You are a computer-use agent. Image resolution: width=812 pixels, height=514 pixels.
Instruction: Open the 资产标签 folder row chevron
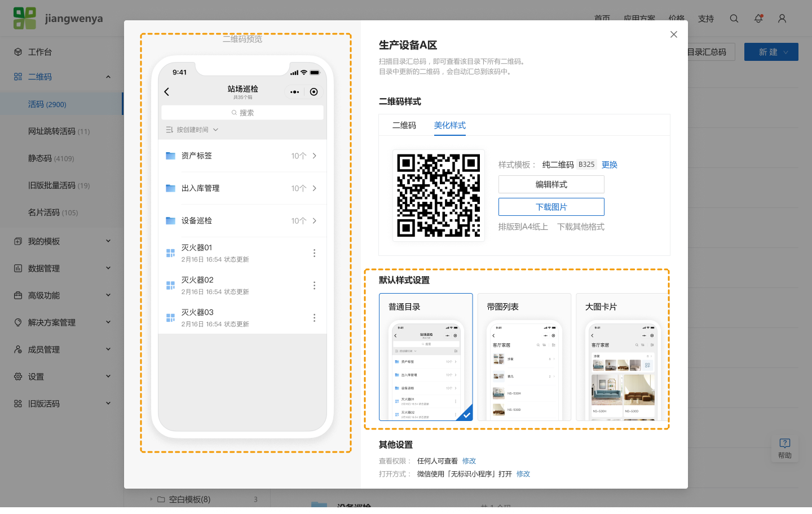click(x=315, y=156)
